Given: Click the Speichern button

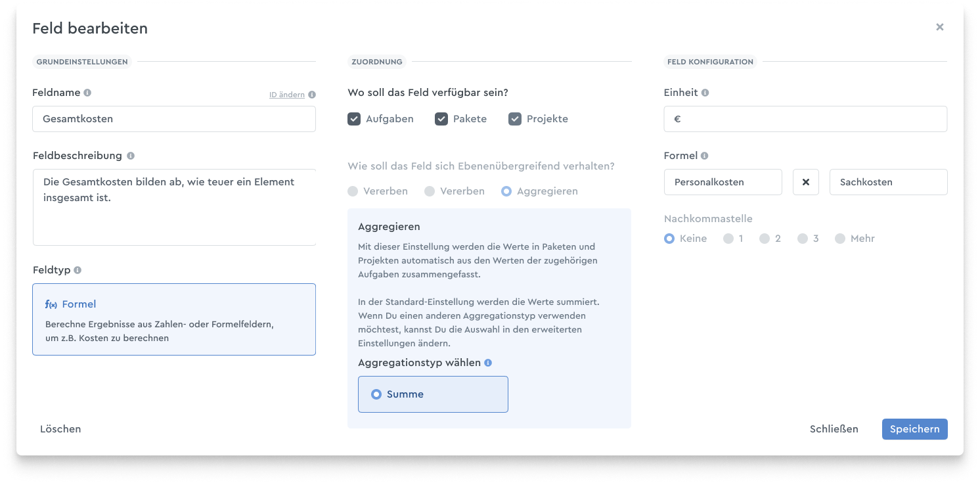Looking at the screenshot, I should tap(915, 429).
